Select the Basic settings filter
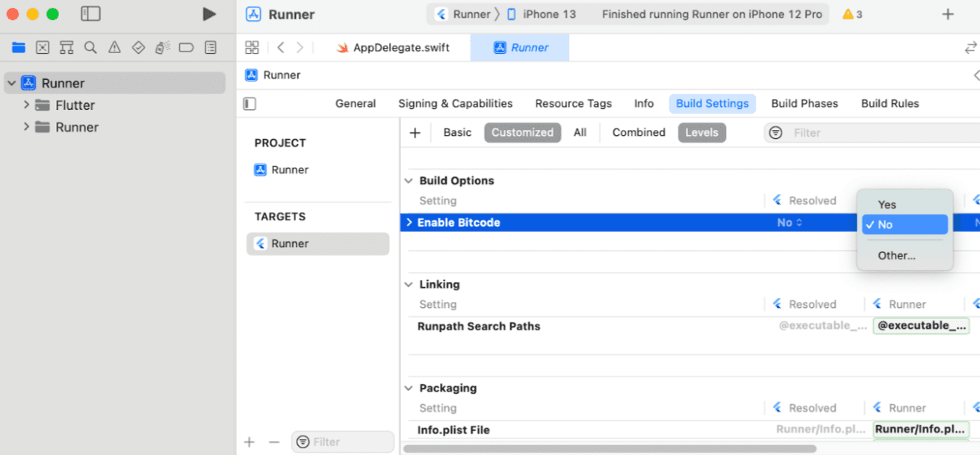The image size is (980, 455). pos(457,132)
